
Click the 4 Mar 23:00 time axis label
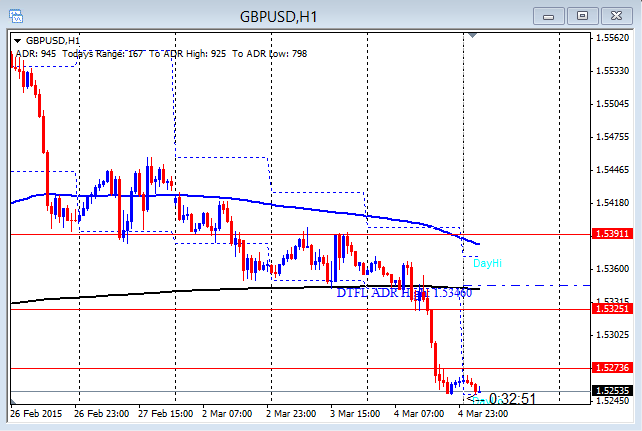click(x=483, y=414)
